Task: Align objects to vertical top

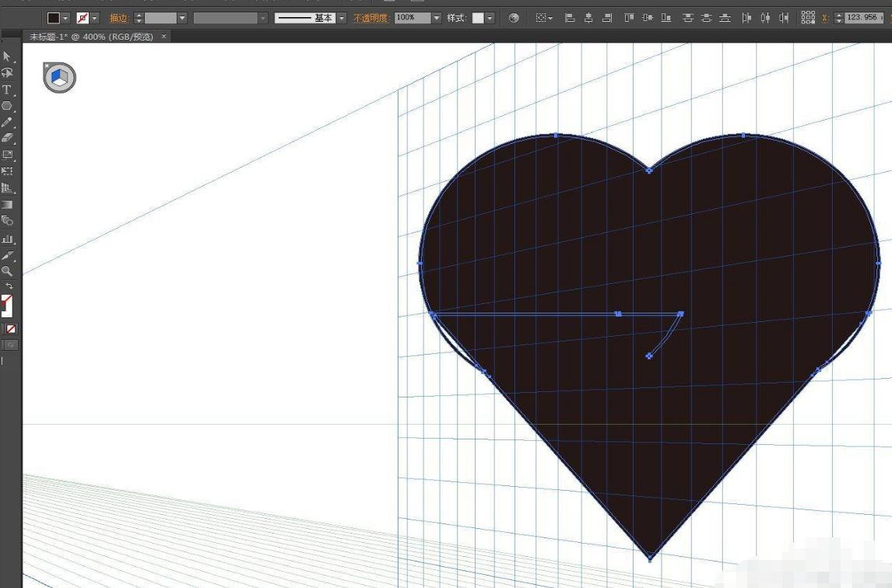Action: click(629, 18)
